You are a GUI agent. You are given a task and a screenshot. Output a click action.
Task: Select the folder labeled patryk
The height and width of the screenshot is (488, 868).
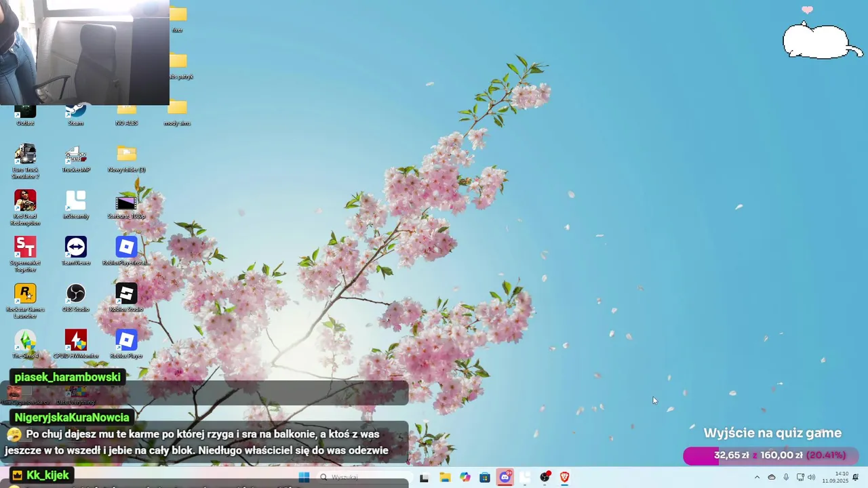click(179, 66)
